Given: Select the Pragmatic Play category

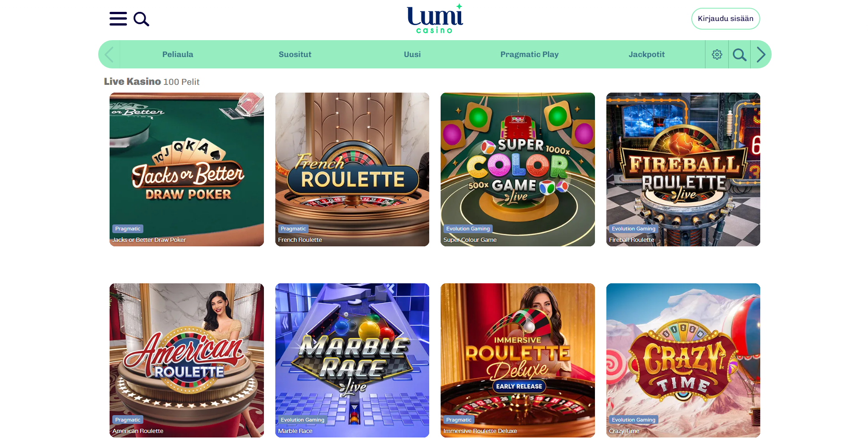Looking at the screenshot, I should (x=529, y=54).
